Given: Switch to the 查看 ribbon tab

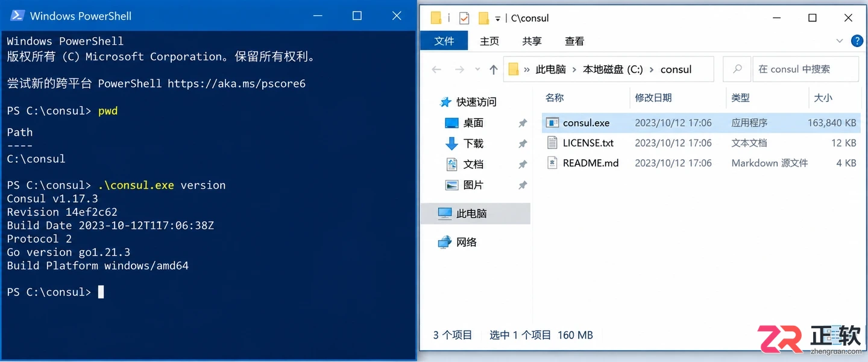Looking at the screenshot, I should tap(574, 41).
